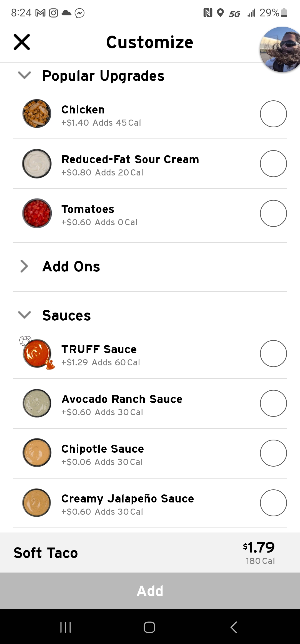Collapse the Sauces section chevron
Viewport: 300px width, 644px height.
24,315
